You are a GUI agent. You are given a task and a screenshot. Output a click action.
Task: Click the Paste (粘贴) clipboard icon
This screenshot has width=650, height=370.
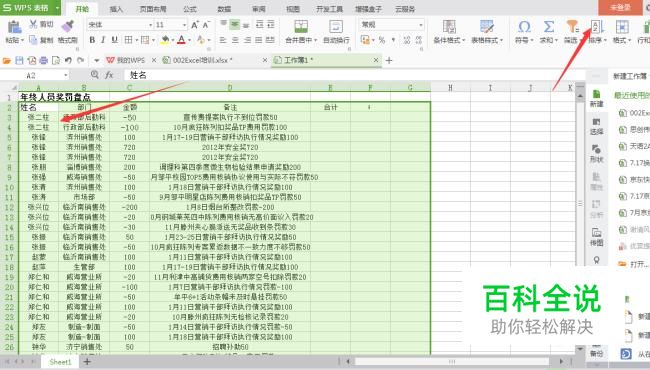coord(14,27)
